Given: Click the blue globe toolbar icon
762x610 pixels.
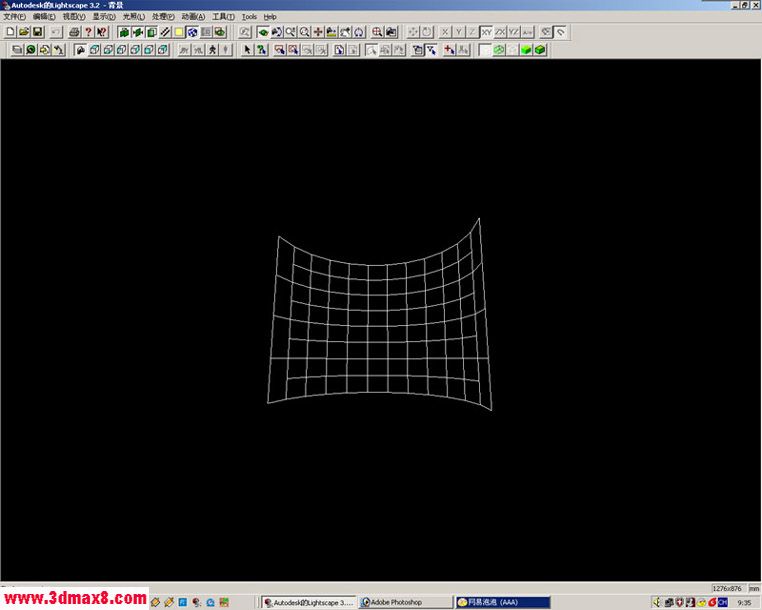Looking at the screenshot, I should [x=192, y=32].
